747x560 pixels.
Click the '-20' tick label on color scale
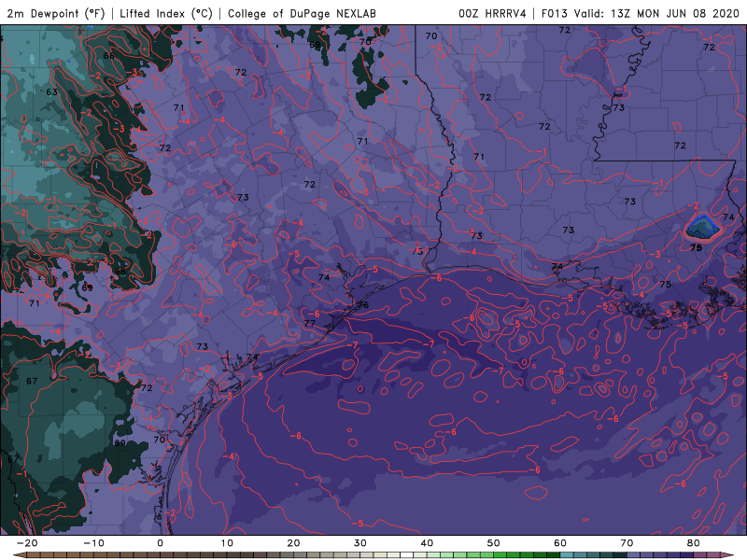pos(27,543)
